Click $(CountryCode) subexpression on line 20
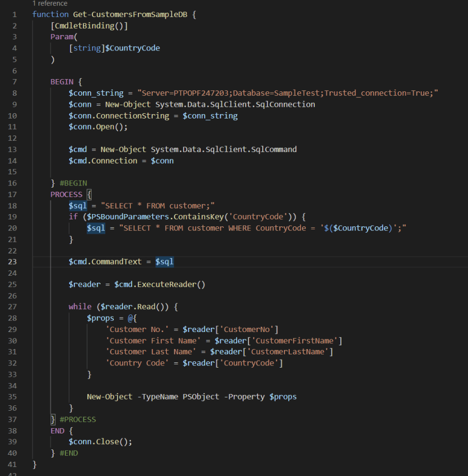The image size is (468, 476). [358, 228]
